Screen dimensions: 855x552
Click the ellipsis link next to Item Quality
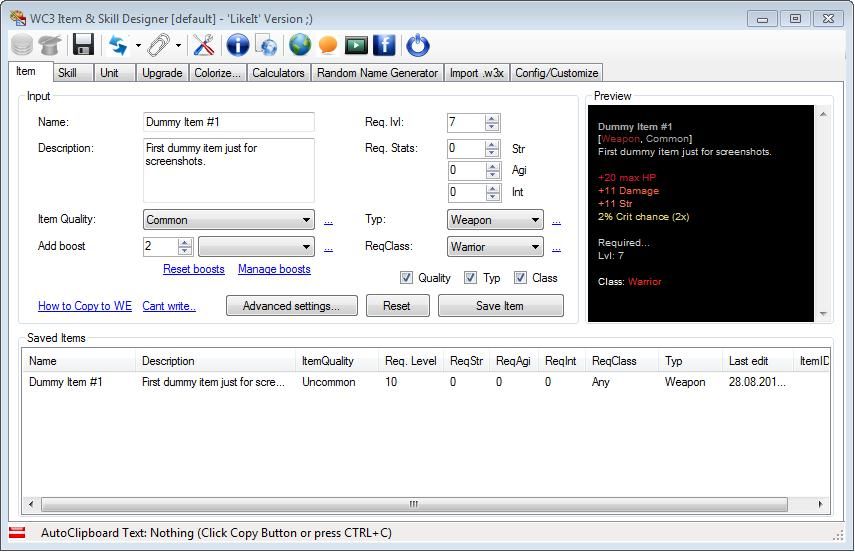[328, 221]
